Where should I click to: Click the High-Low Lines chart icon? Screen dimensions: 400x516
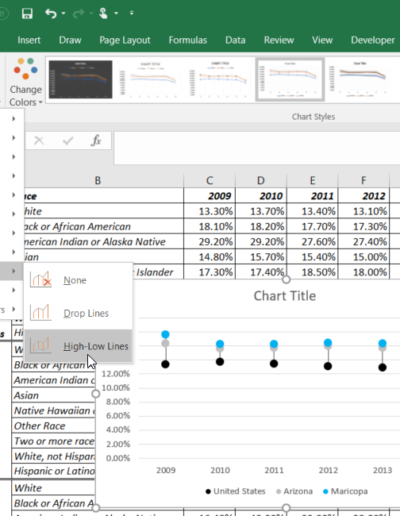click(40, 345)
